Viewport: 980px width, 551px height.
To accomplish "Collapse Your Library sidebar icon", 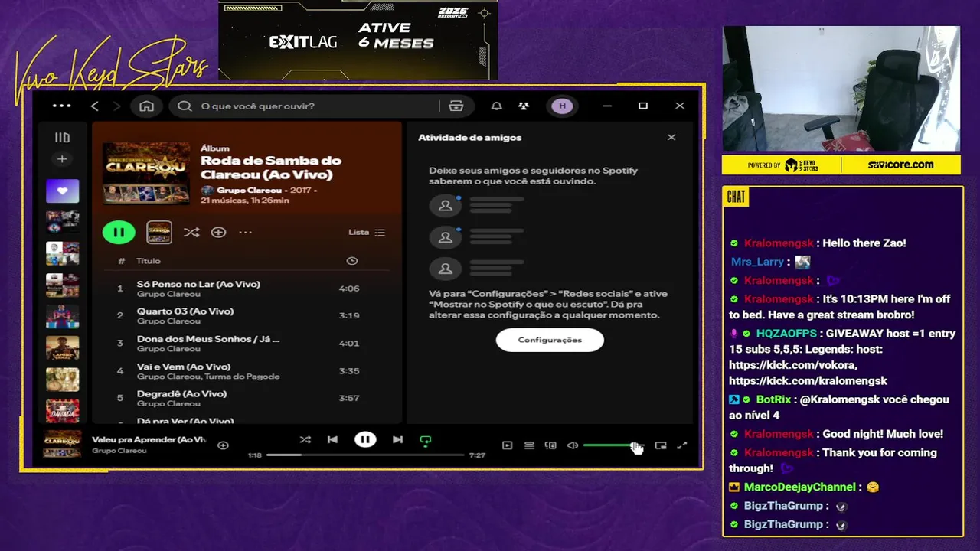I will coord(62,138).
